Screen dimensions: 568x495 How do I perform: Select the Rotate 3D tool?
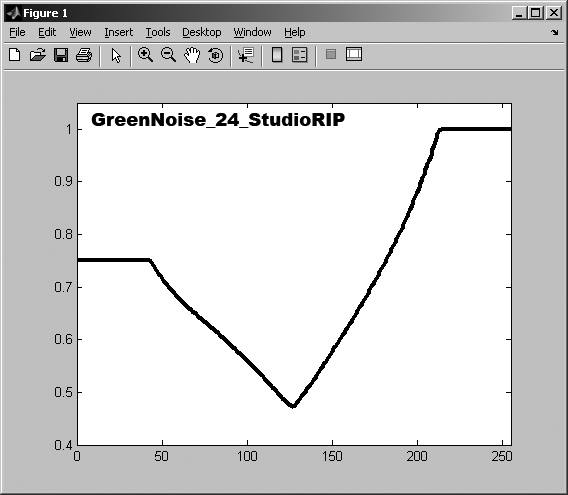pos(216,55)
